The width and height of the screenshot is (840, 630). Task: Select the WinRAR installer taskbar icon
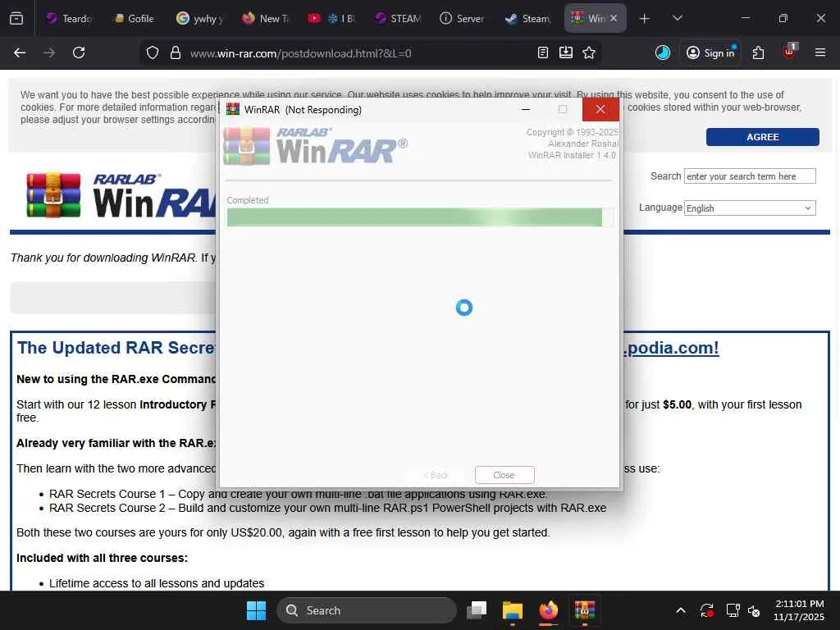pyautogui.click(x=584, y=610)
